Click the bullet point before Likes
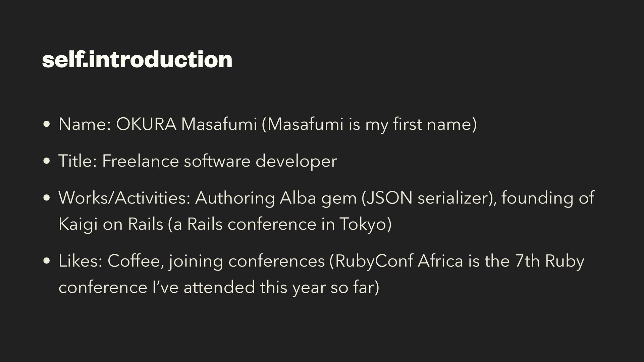This screenshot has height=362, width=644. click(x=47, y=261)
